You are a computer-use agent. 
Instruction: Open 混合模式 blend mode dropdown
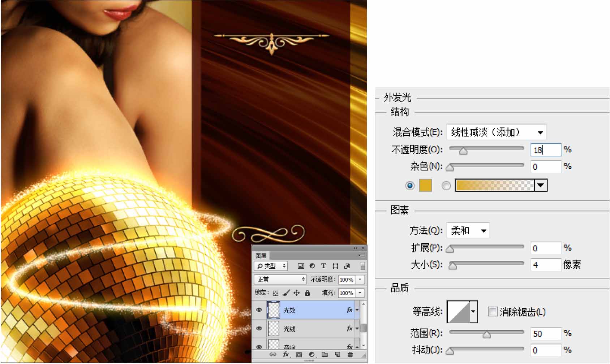[497, 132]
